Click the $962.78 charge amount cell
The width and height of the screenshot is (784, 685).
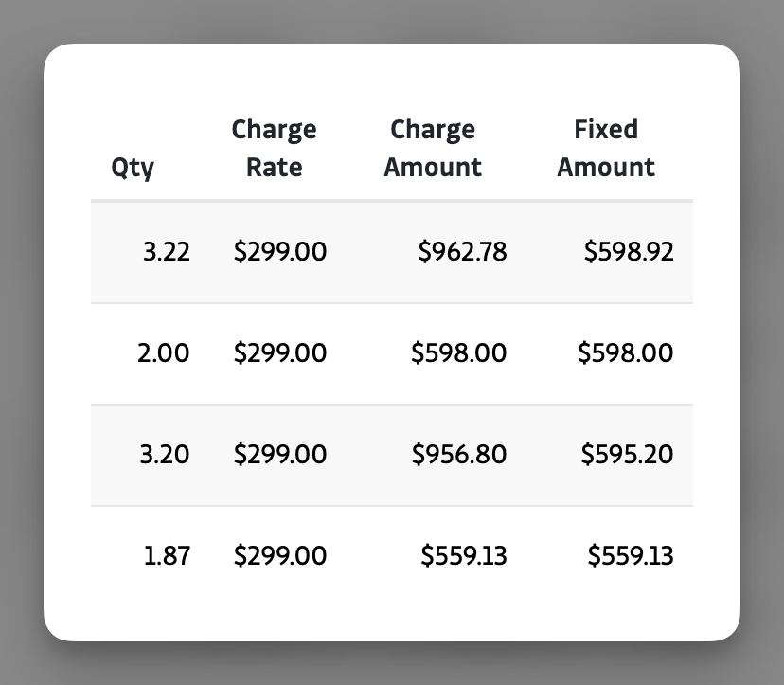point(462,252)
